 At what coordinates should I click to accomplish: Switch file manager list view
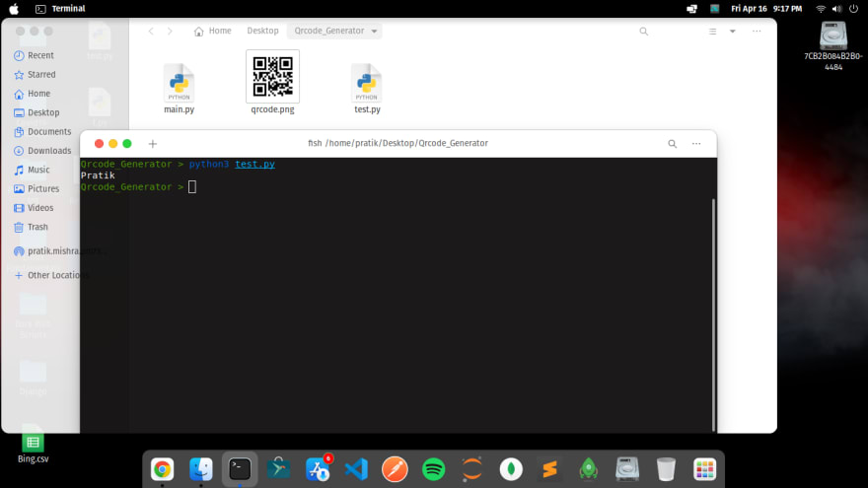713,31
